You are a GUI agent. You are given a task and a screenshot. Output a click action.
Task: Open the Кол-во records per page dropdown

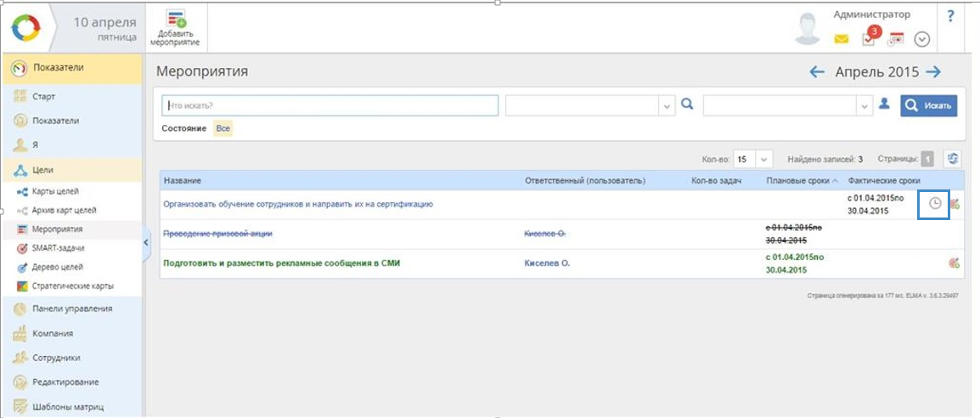(763, 159)
